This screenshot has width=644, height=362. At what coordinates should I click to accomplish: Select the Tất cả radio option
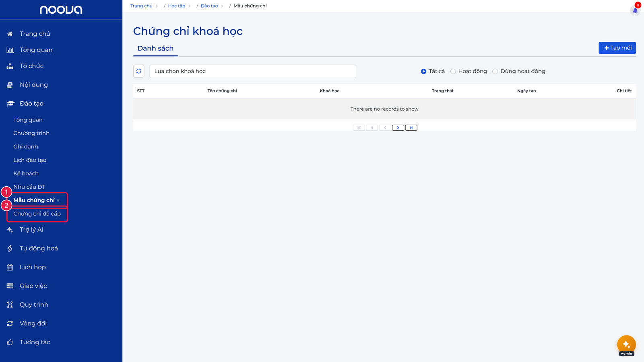[423, 72]
